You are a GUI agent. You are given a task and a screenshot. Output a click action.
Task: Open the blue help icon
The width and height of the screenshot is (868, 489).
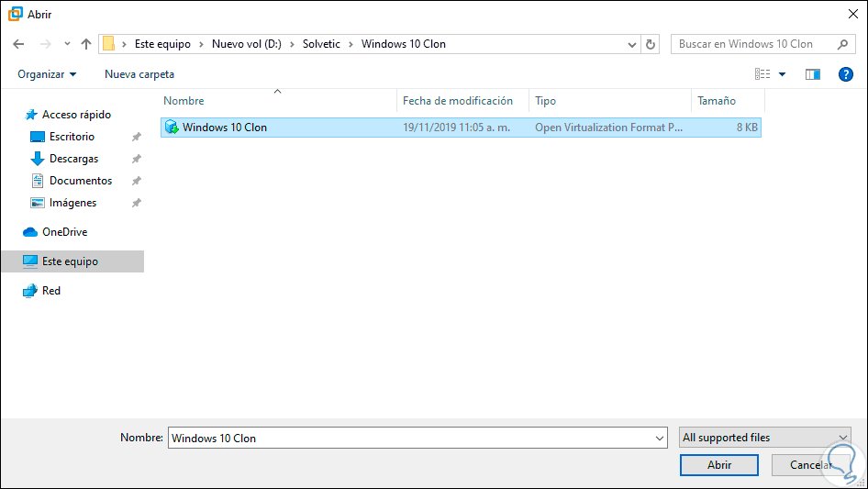click(x=846, y=74)
